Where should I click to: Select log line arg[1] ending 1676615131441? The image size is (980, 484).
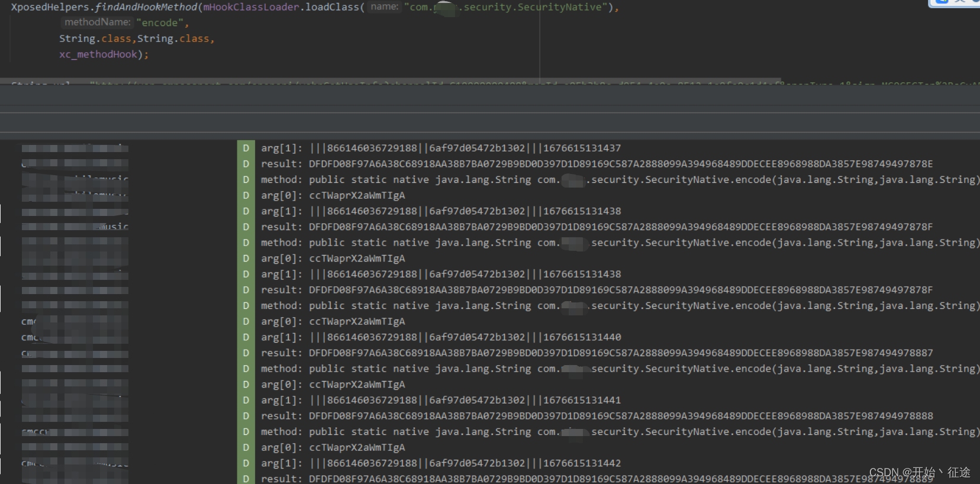(x=441, y=401)
